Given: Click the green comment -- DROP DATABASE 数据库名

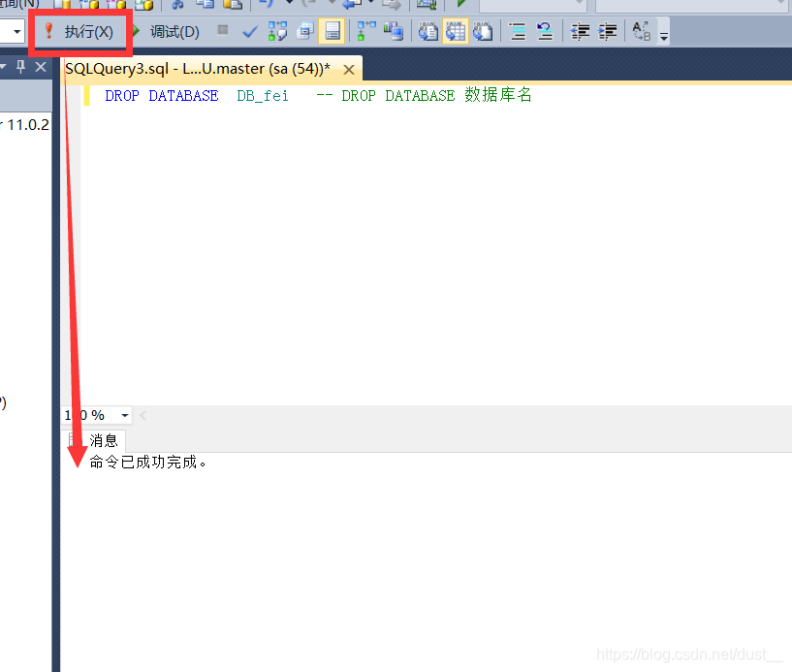Looking at the screenshot, I should (x=424, y=95).
